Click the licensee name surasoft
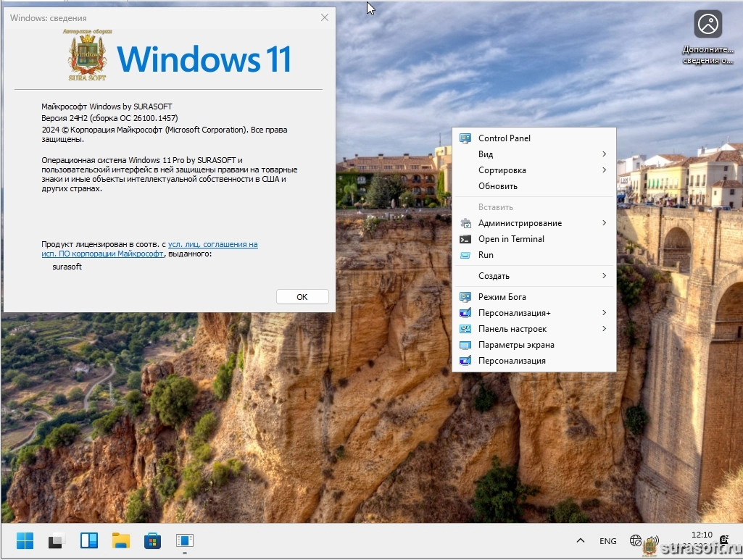 click(x=67, y=267)
